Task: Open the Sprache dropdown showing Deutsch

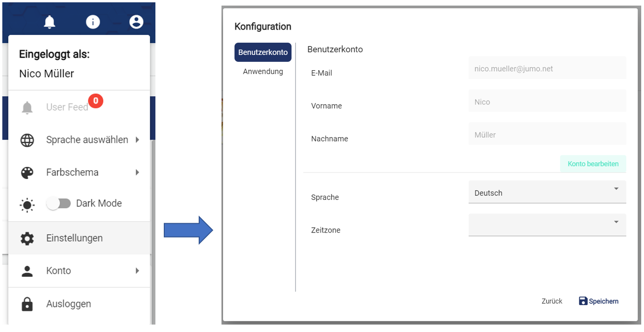Action: coord(547,192)
